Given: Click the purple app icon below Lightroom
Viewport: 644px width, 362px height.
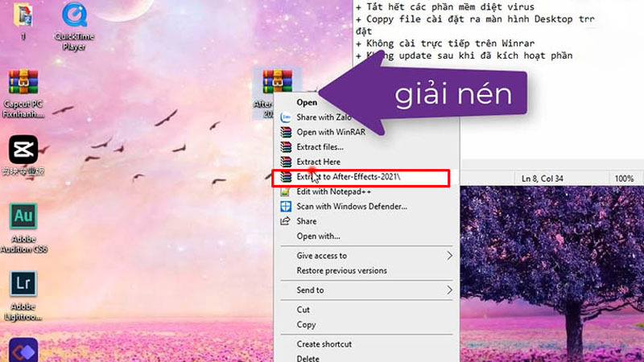Looking at the screenshot, I should pyautogui.click(x=23, y=350).
